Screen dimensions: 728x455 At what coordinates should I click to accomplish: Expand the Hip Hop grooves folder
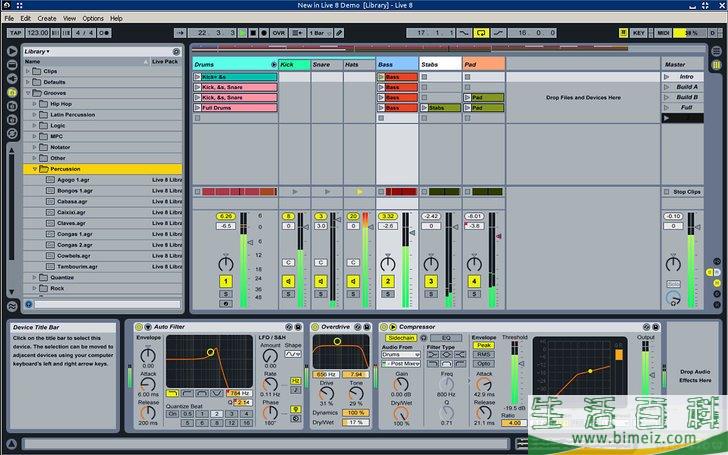tap(34, 104)
